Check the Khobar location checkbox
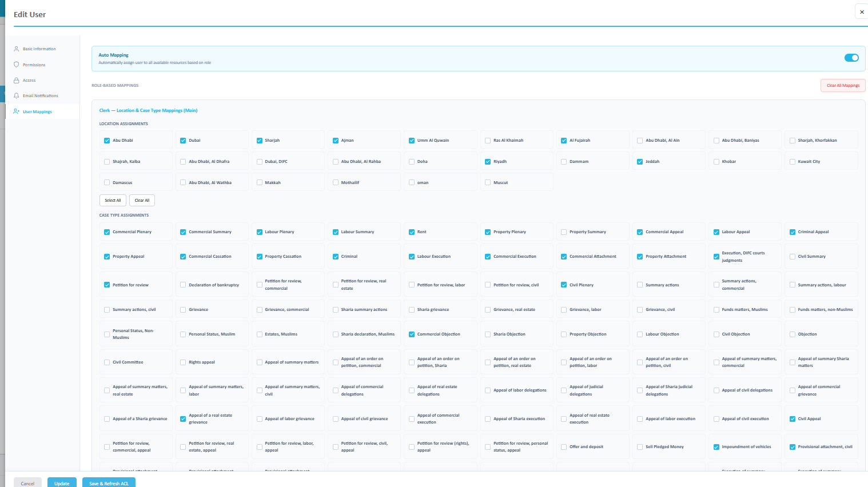 coord(716,162)
